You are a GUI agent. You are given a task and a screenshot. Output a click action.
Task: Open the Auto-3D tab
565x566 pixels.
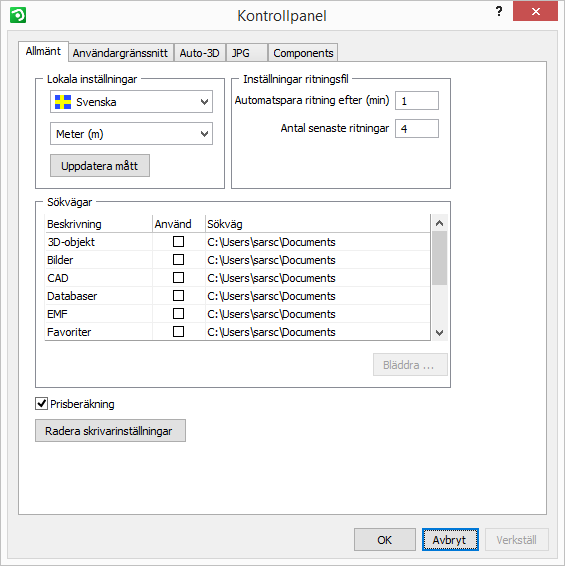coord(200,53)
